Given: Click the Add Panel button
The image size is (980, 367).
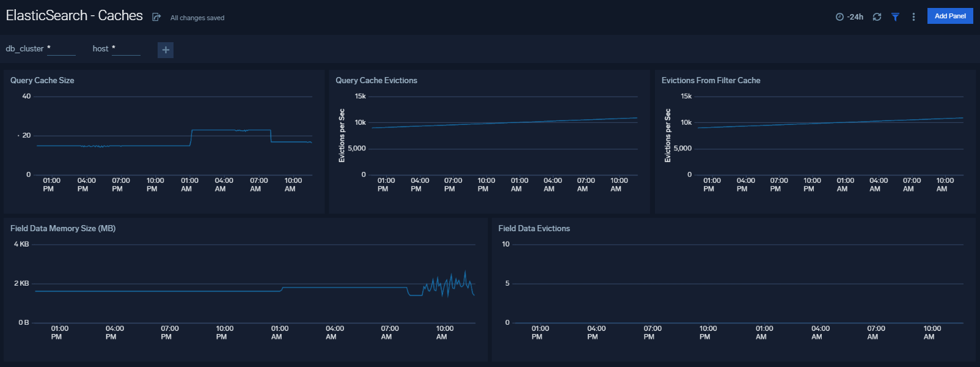Looking at the screenshot, I should coord(949,16).
